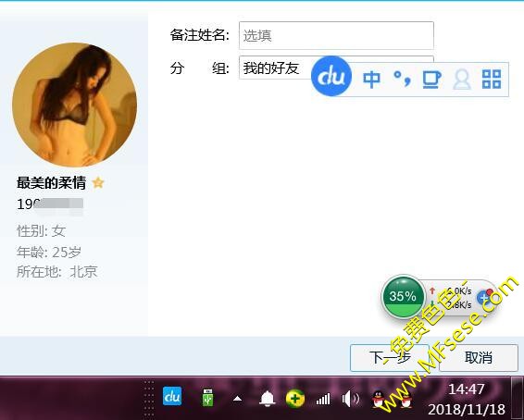Viewport: 524px width, 420px height.
Task: Click the yellow star badge beside nickname
Action: coord(98,182)
